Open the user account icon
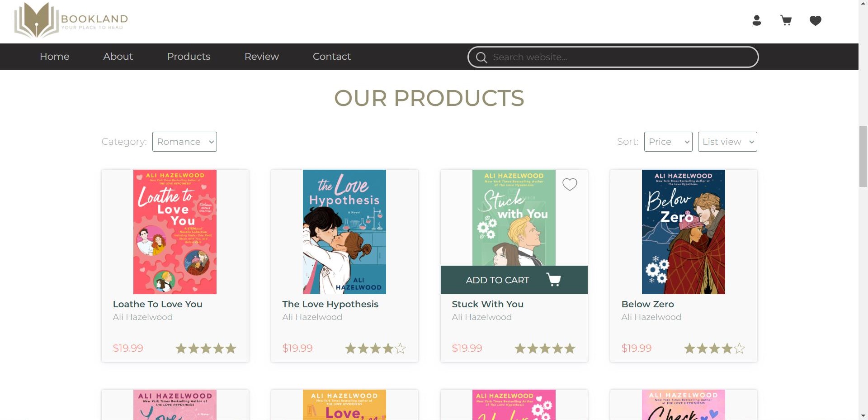This screenshot has width=868, height=420. click(x=757, y=20)
